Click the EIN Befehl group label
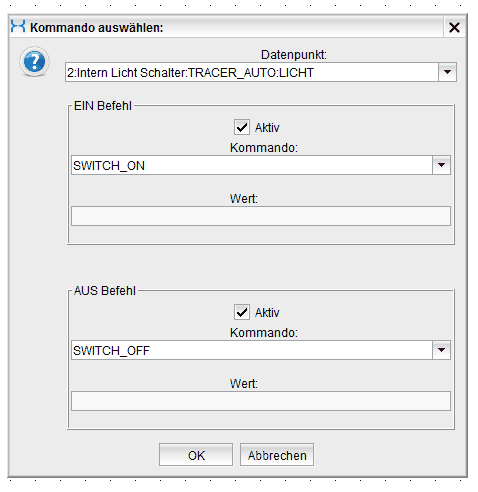The height and width of the screenshot is (492, 478). [103, 106]
